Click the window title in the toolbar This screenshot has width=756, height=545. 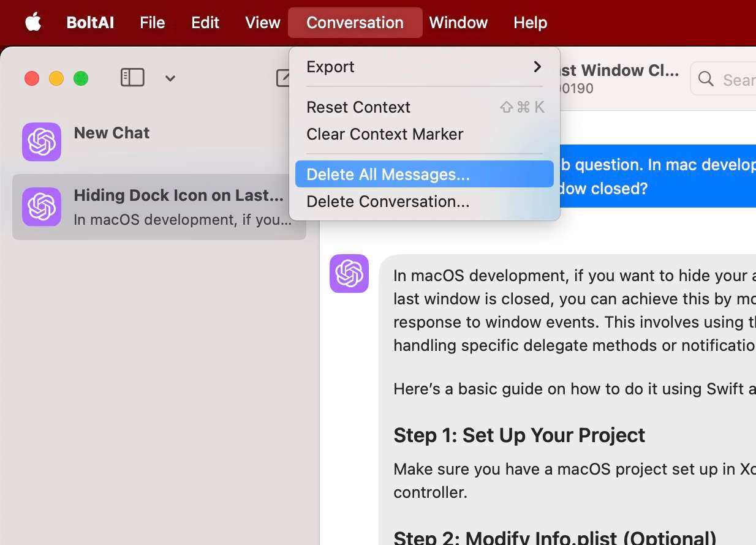(619, 70)
